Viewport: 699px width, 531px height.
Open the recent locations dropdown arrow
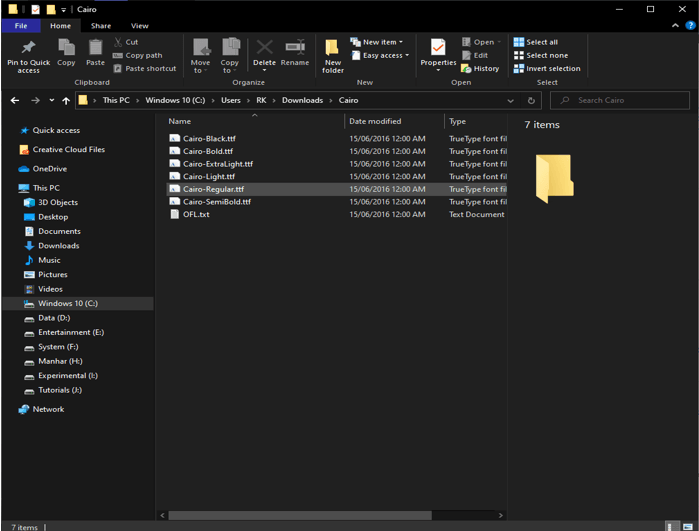(52, 100)
